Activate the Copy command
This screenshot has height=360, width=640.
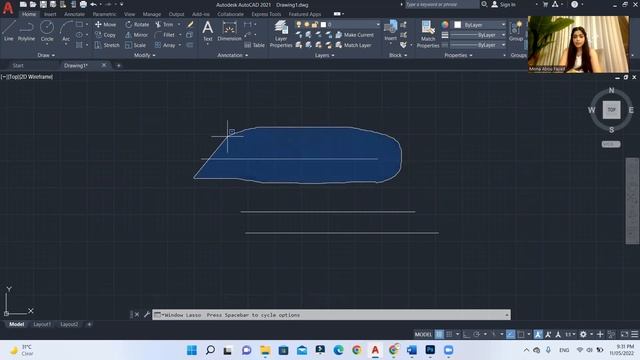tap(106, 35)
